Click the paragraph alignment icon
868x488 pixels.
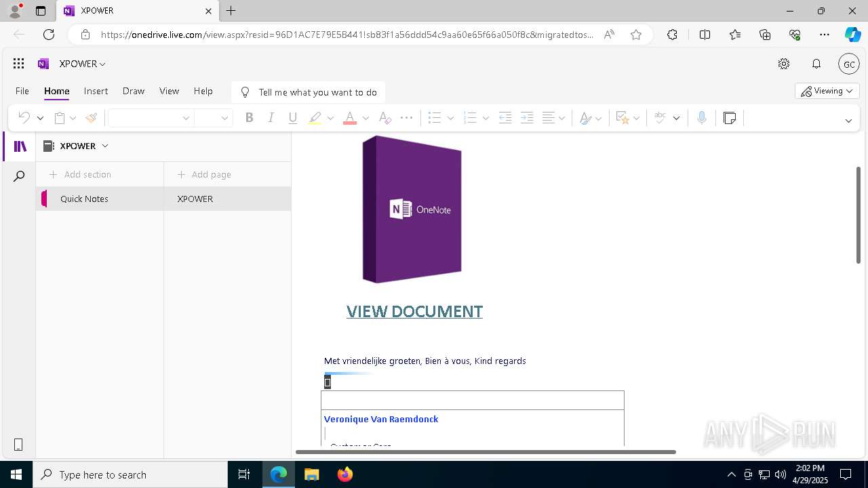(x=549, y=117)
